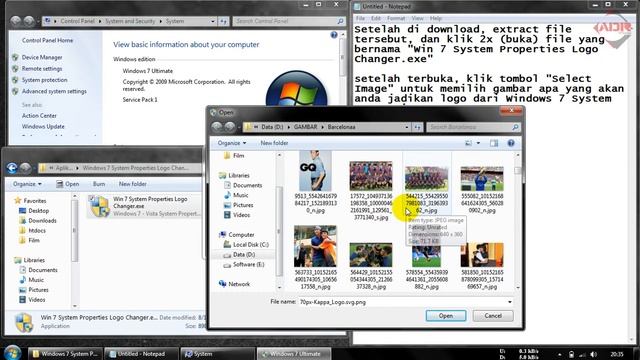This screenshot has width=640, height=360.
Task: Select Software (E:) drive in Open dialog
Action: click(244, 264)
